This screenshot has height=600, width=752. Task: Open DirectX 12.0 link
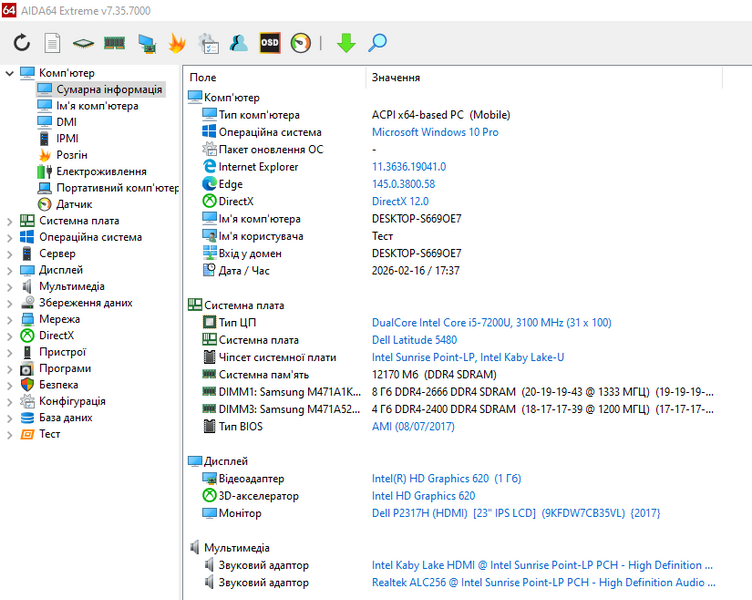point(400,201)
